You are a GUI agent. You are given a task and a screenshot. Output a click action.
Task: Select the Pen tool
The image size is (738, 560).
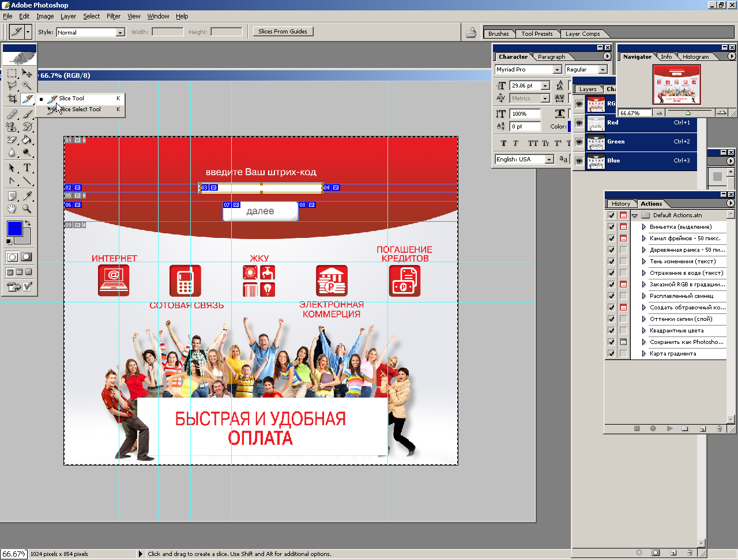pyautogui.click(x=12, y=181)
